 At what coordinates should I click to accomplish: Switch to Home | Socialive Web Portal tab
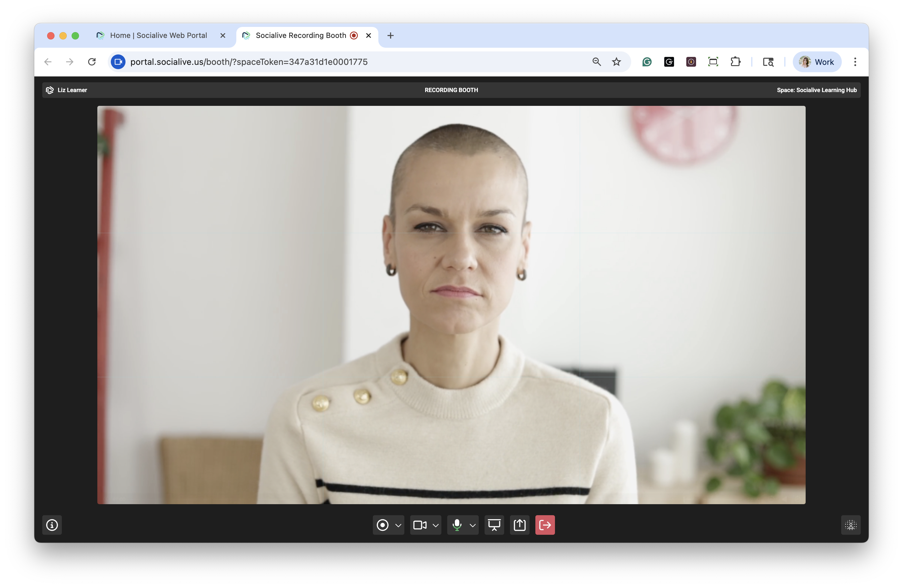tap(159, 35)
